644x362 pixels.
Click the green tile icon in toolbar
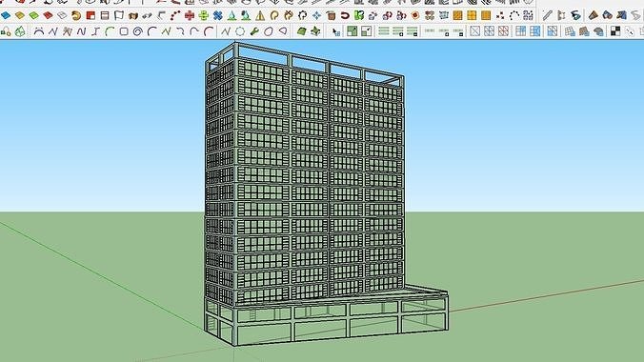coord(33,15)
